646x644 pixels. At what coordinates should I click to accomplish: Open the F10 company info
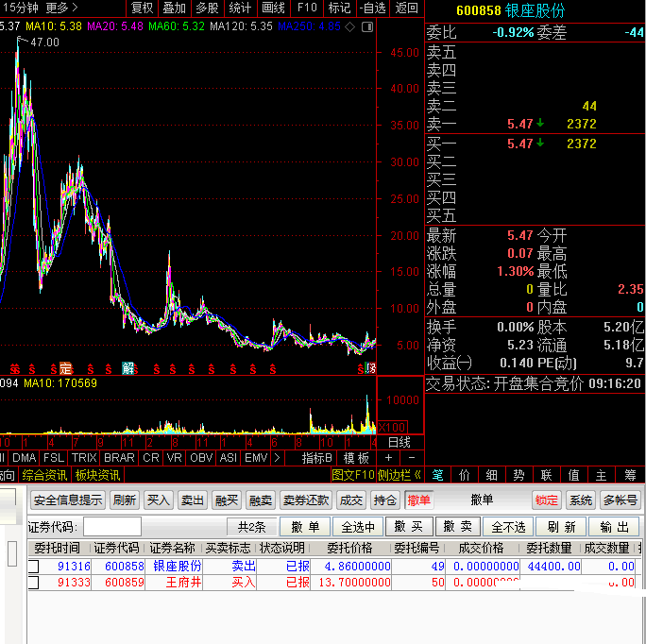[x=307, y=8]
